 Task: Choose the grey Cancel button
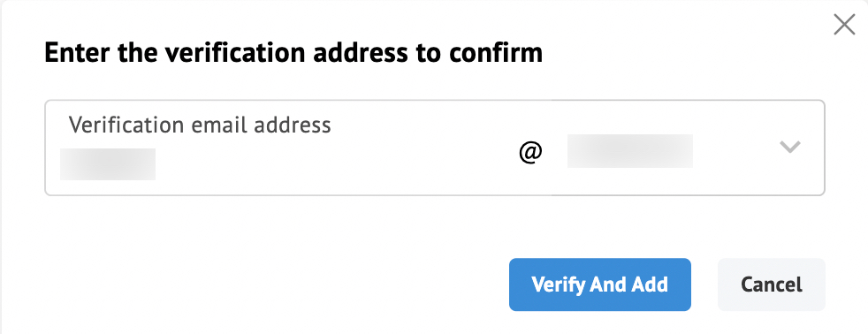pyautogui.click(x=771, y=285)
